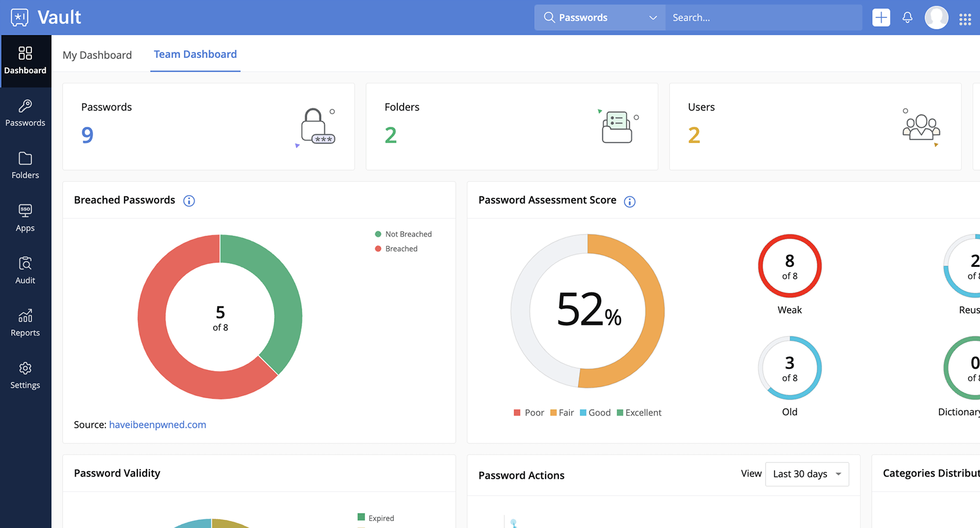Open the user profile avatar menu
This screenshot has width=980, height=528.
pos(936,18)
